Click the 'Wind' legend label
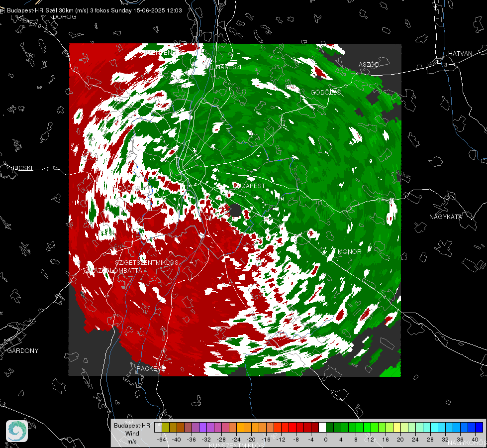487x448 pixels. coord(132,433)
